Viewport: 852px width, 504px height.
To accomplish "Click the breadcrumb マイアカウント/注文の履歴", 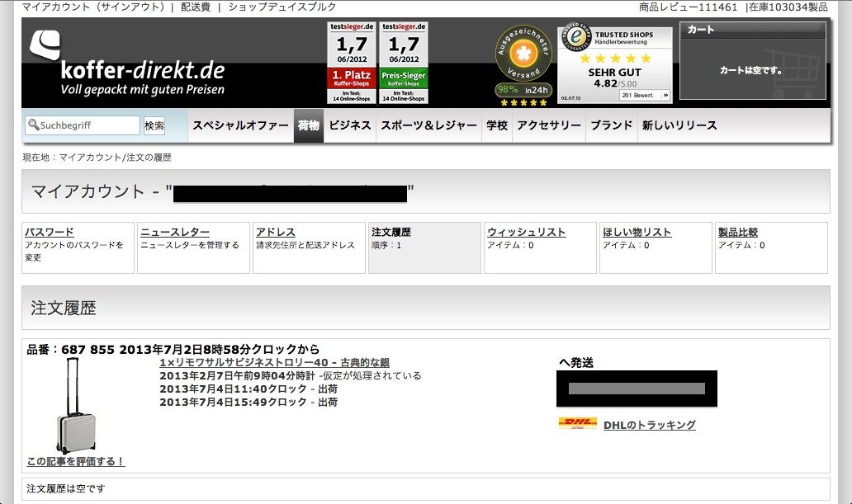I will click(115, 158).
